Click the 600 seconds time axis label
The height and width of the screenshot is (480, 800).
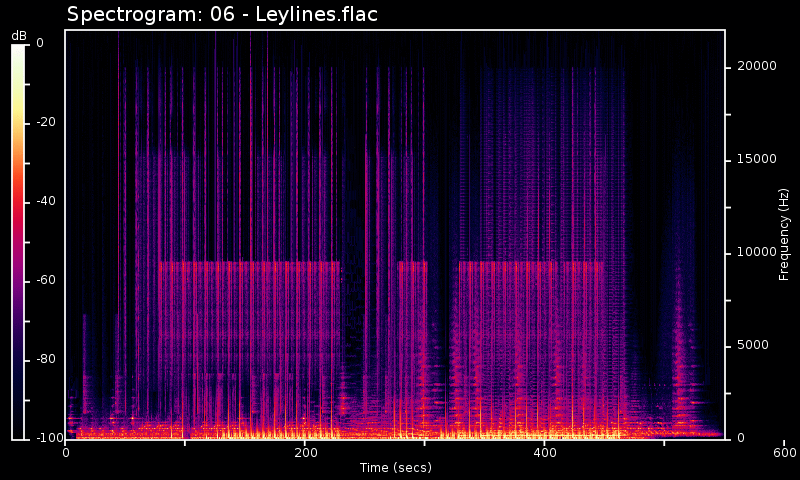pyautogui.click(x=785, y=453)
